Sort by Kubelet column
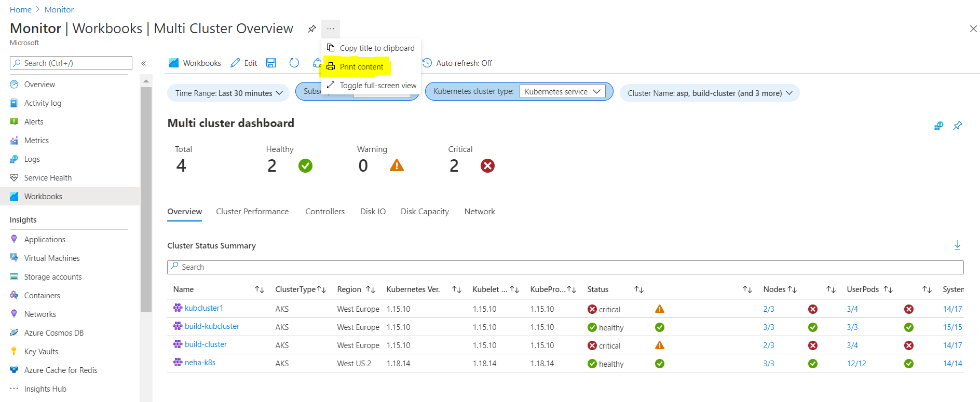 click(514, 289)
